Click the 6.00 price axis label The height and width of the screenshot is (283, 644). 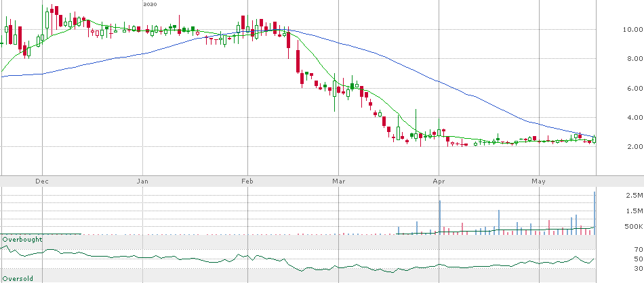(x=634, y=88)
